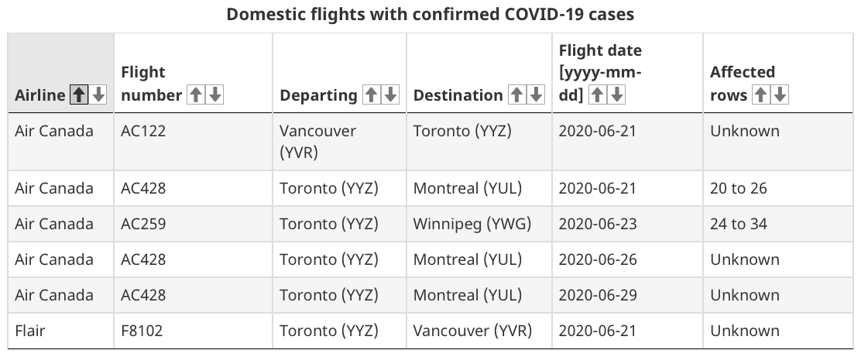
Task: Sort Flight number descending arrow
Action: (214, 94)
